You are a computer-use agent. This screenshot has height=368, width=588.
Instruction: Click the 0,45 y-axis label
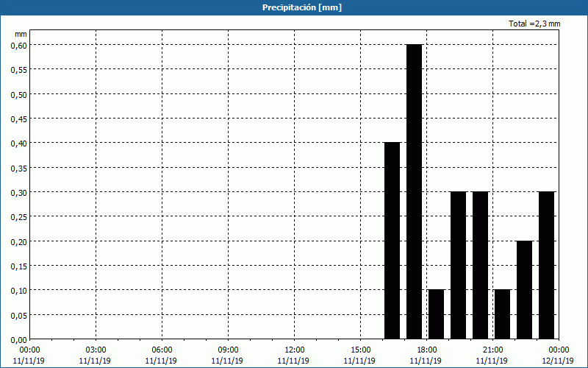point(19,118)
